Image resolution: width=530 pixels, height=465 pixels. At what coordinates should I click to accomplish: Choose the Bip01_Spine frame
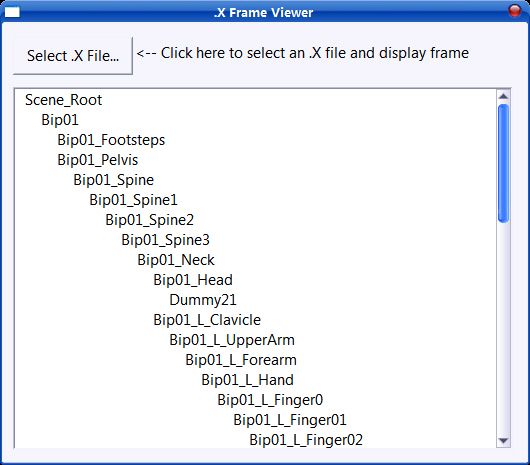(114, 180)
